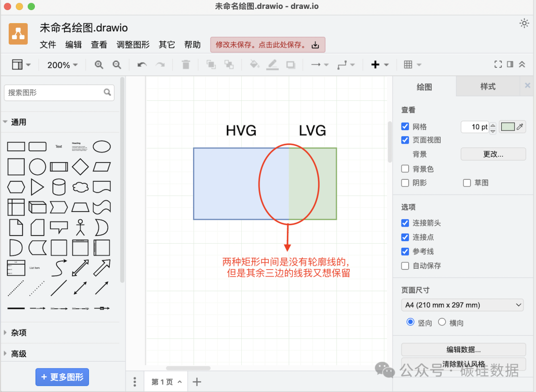Screen dimensions: 536x392
Task: Toggle fullscreen mode icon
Action: click(x=498, y=65)
